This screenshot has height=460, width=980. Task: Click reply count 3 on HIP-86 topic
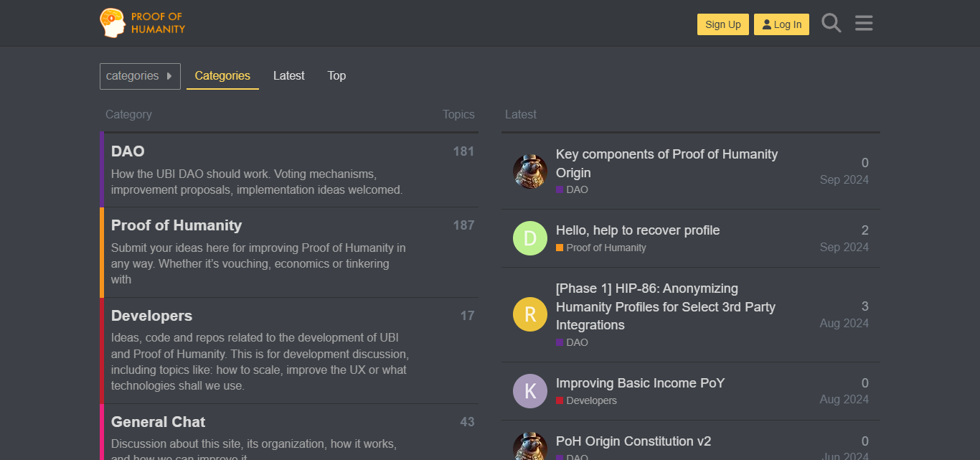point(864,306)
